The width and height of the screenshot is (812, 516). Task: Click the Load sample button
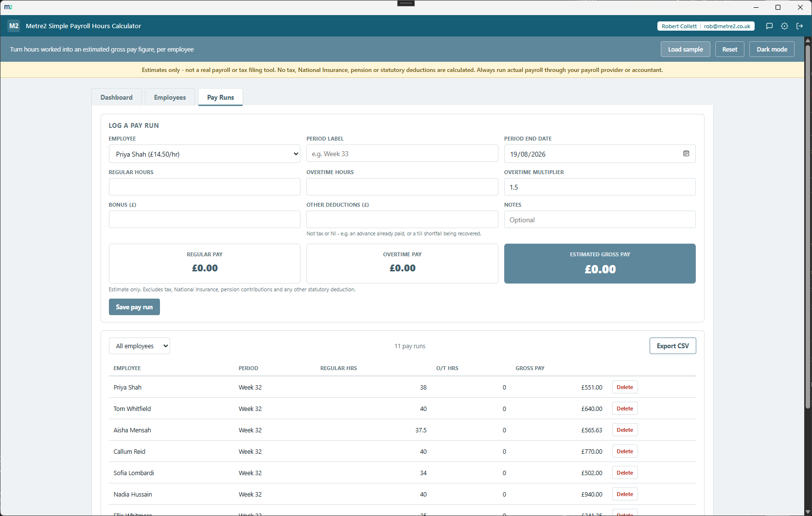point(686,49)
